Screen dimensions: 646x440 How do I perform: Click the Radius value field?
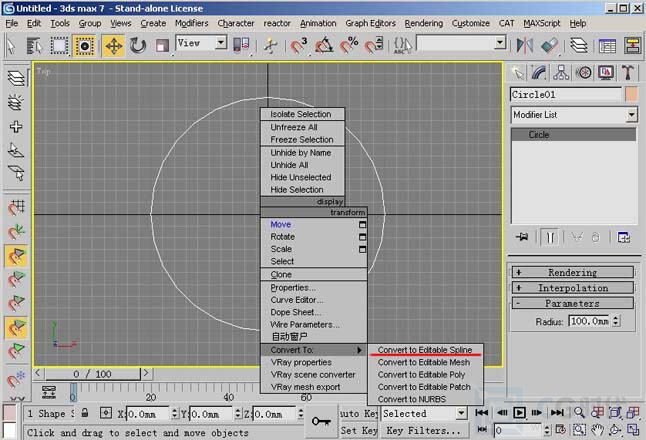pos(589,321)
